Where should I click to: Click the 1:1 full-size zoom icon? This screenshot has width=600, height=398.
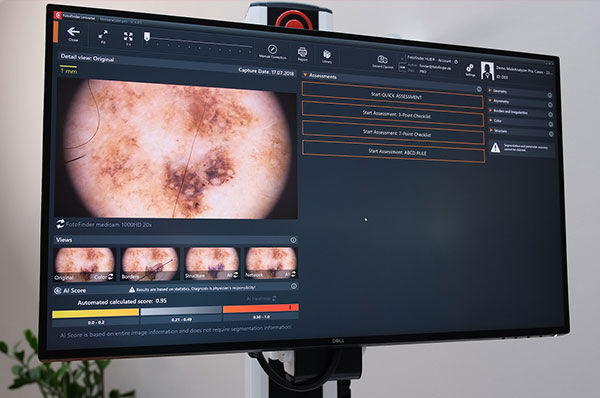click(x=128, y=37)
